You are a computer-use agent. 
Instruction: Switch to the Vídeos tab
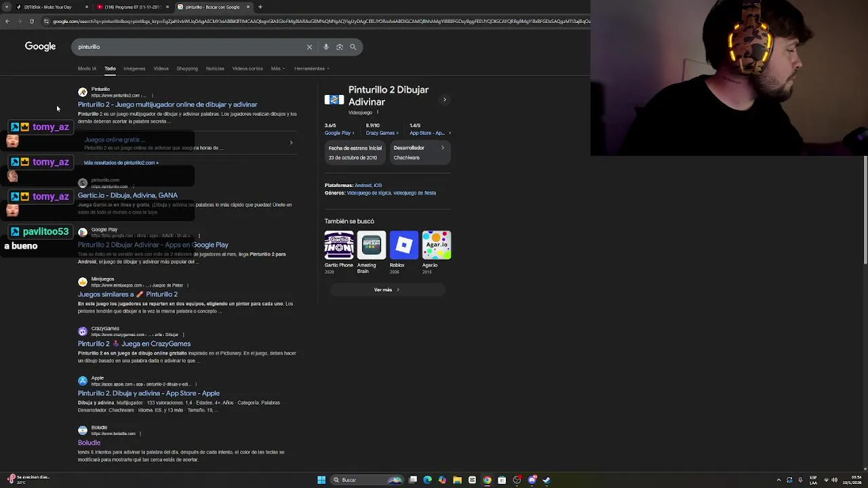[161, 68]
